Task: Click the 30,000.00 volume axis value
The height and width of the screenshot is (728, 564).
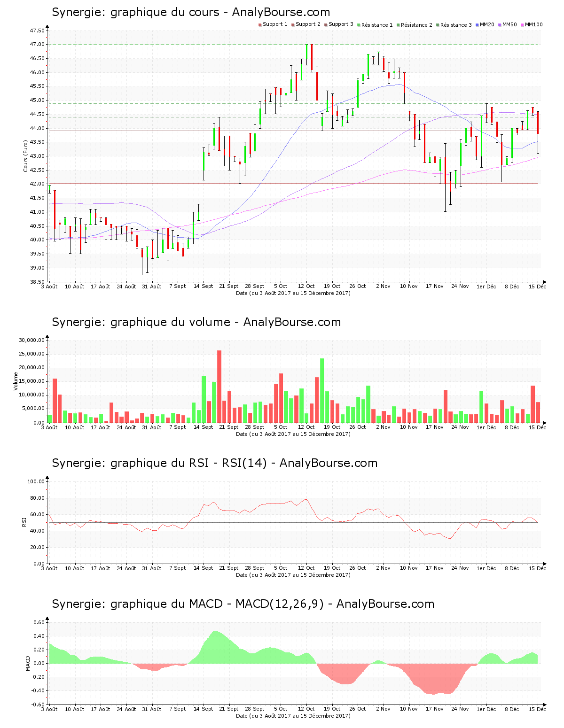Action: [x=31, y=340]
